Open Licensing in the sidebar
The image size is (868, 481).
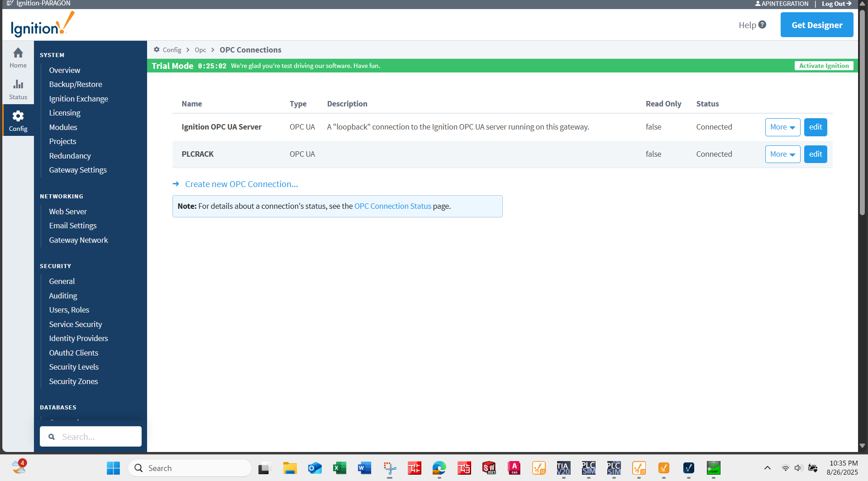(x=65, y=113)
